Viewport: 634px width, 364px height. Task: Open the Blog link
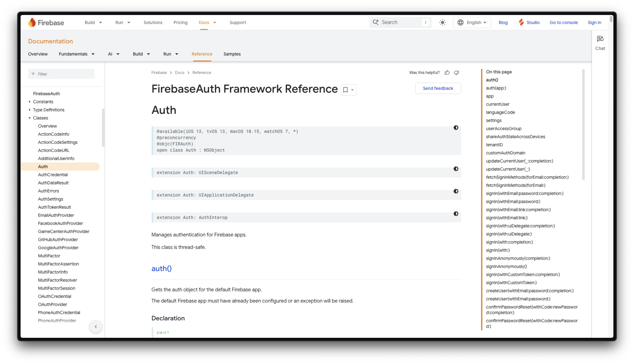click(x=503, y=22)
